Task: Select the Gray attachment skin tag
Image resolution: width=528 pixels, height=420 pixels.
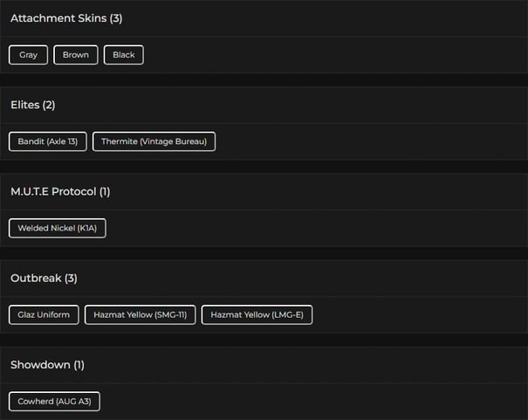Action: [x=29, y=55]
